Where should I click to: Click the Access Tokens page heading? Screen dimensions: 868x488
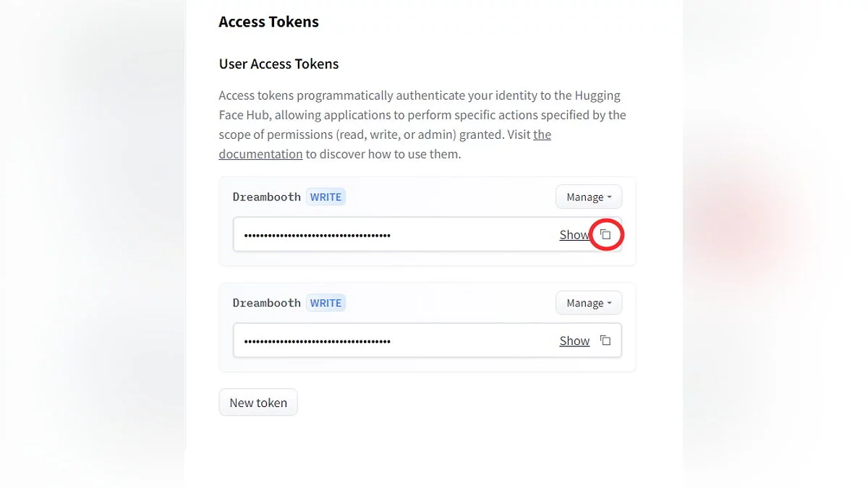tap(268, 22)
